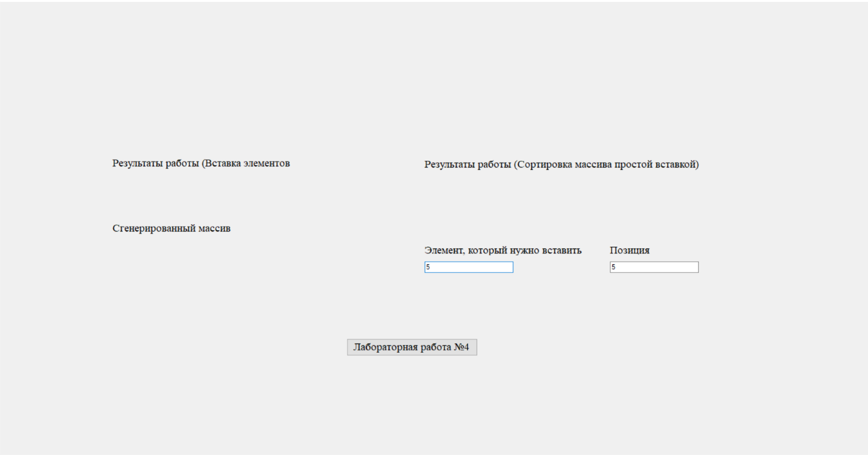Click the word Лабораторная on the button
This screenshot has height=455, width=868.
pyautogui.click(x=385, y=347)
